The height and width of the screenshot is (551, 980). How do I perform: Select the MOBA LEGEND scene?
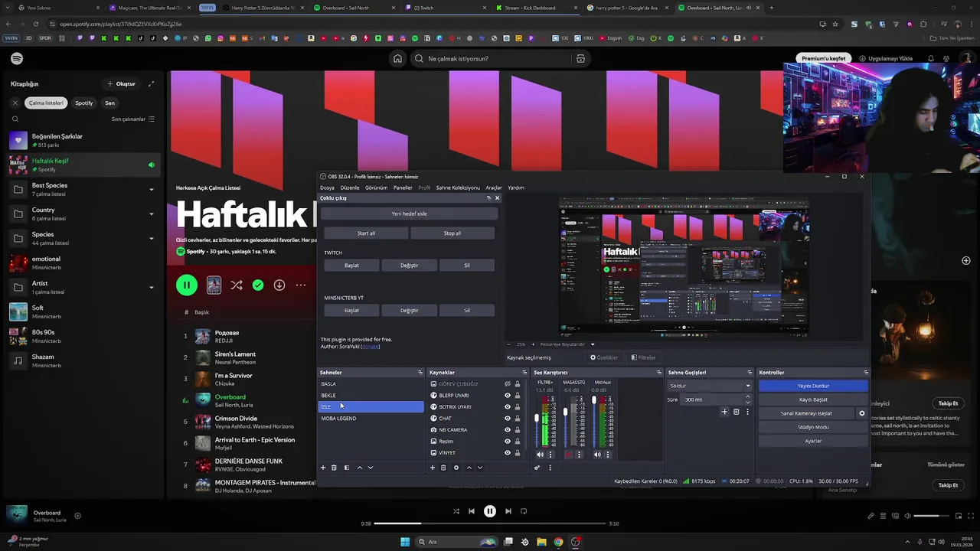pyautogui.click(x=371, y=419)
